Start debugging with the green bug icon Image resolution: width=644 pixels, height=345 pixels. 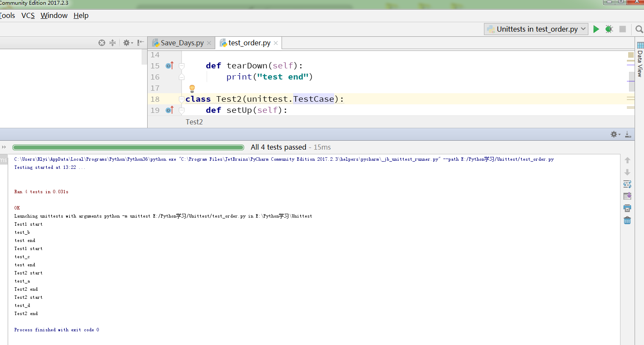(x=609, y=29)
